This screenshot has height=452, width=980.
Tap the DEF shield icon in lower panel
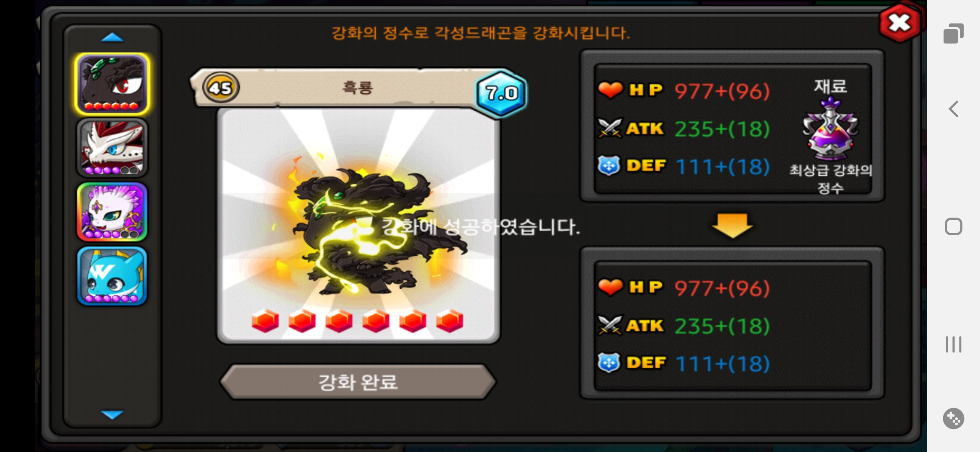click(609, 363)
